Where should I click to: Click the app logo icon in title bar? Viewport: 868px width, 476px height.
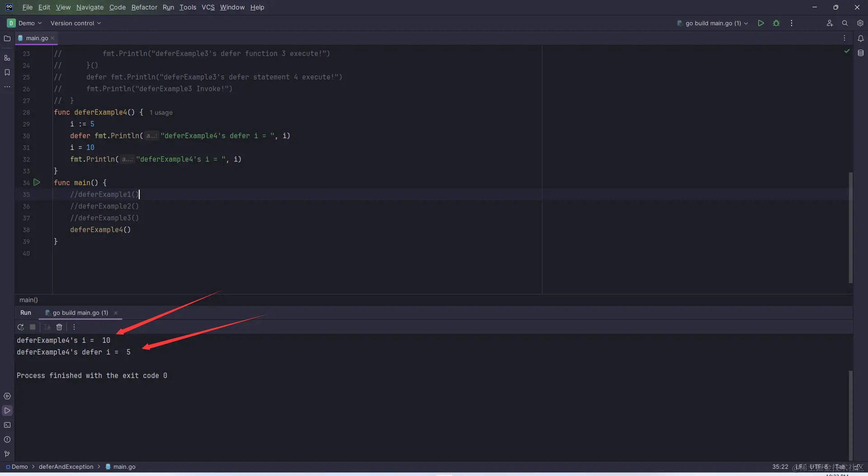tap(9, 7)
